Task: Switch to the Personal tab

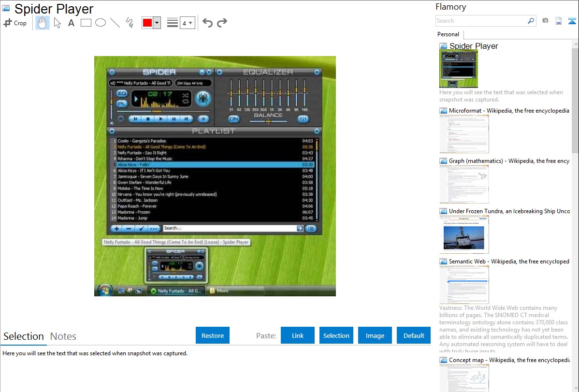Action: pos(449,34)
